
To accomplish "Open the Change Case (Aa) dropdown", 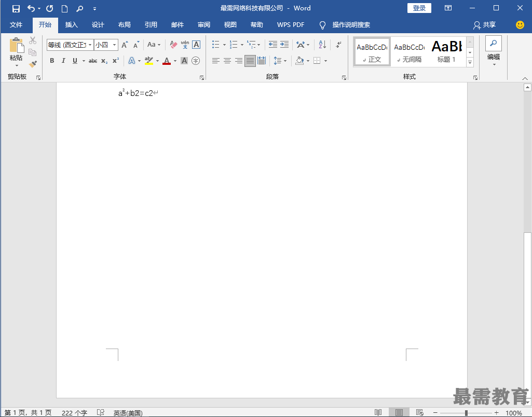I will coord(154,45).
